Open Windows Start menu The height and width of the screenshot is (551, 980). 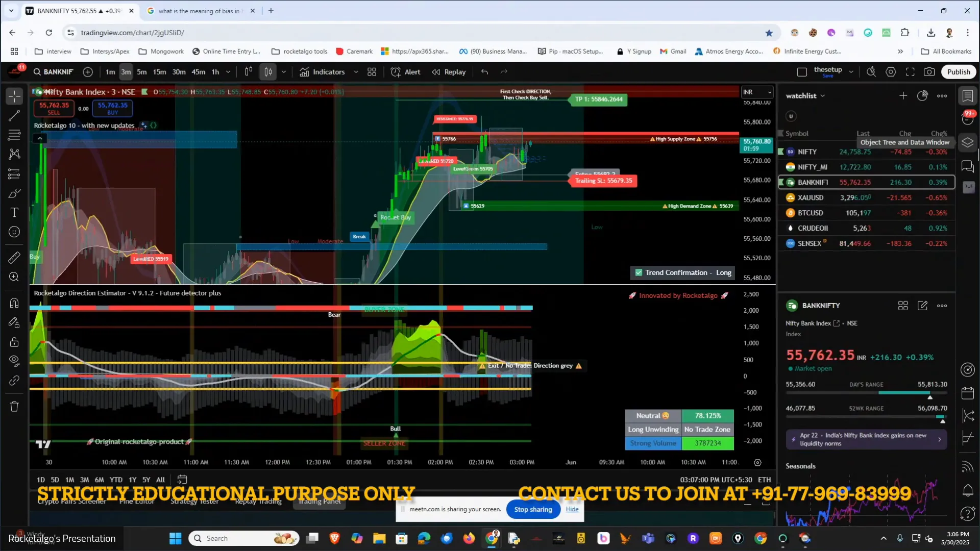175,539
